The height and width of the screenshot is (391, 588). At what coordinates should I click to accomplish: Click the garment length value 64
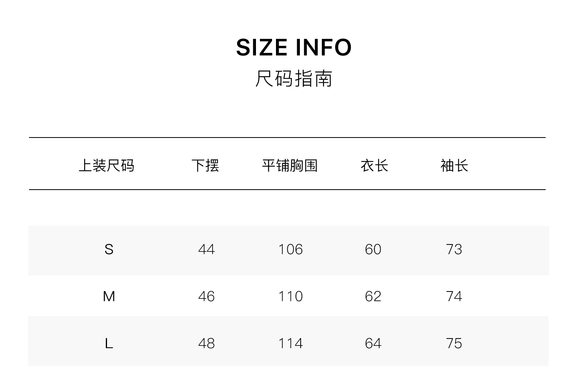pos(373,344)
